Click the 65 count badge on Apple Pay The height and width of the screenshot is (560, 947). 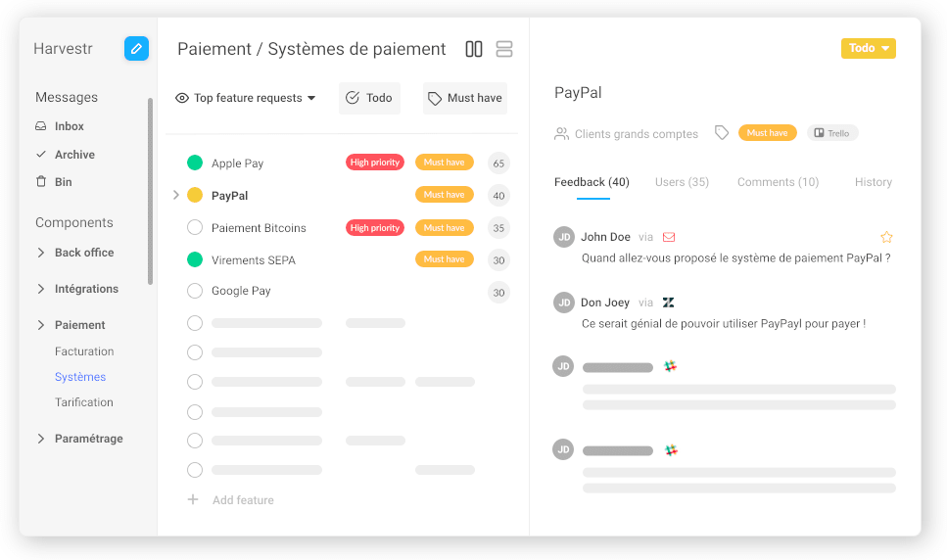(x=498, y=163)
